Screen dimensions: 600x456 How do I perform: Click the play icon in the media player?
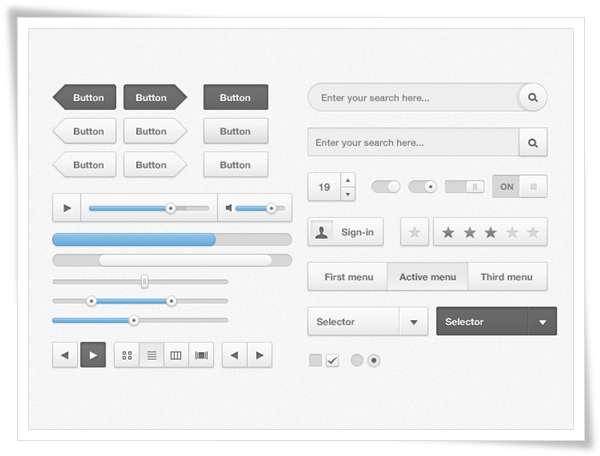pyautogui.click(x=67, y=208)
